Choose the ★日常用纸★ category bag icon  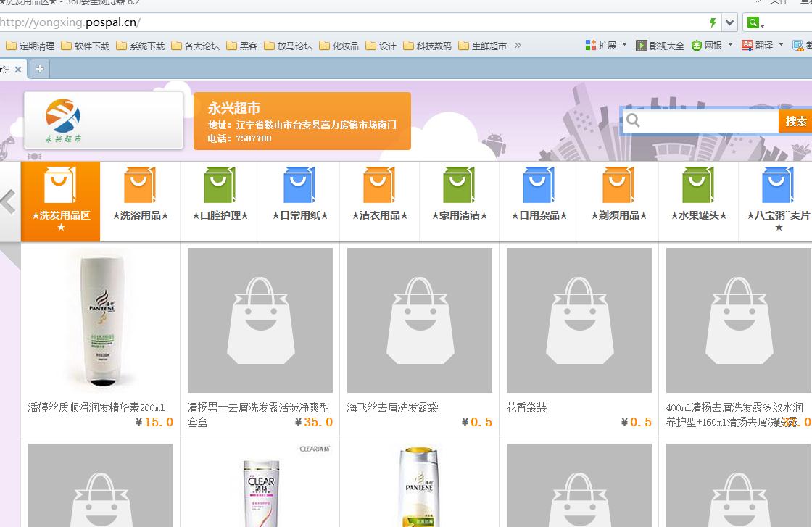[x=299, y=186]
